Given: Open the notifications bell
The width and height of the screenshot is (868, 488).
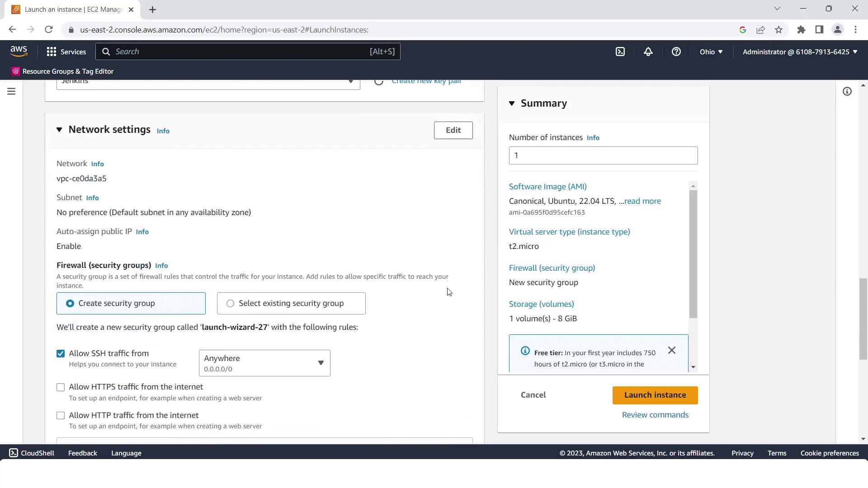Looking at the screenshot, I should coord(648,52).
